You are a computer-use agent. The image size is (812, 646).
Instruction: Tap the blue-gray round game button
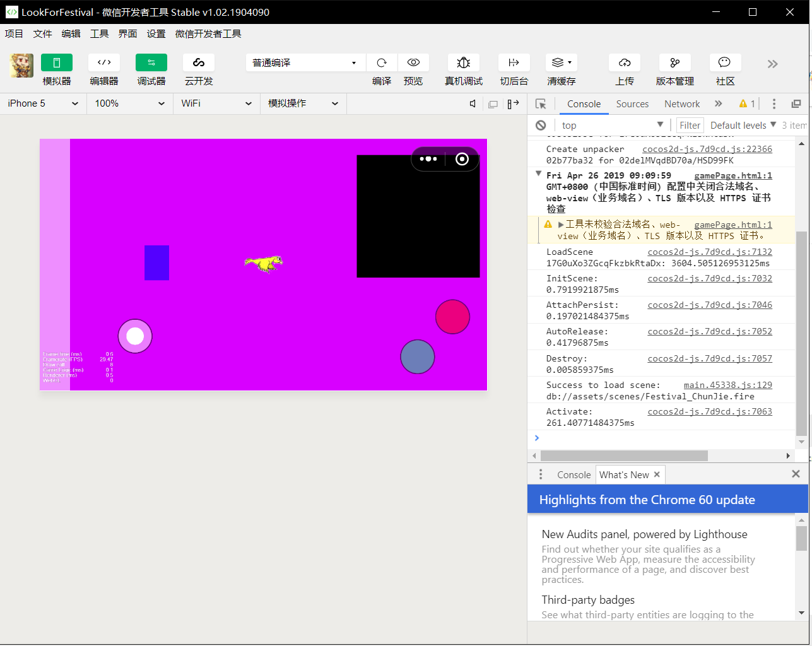click(418, 356)
